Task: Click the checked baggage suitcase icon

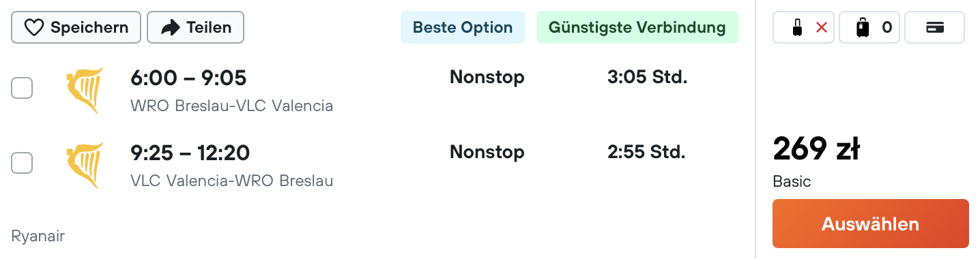Action: [863, 28]
